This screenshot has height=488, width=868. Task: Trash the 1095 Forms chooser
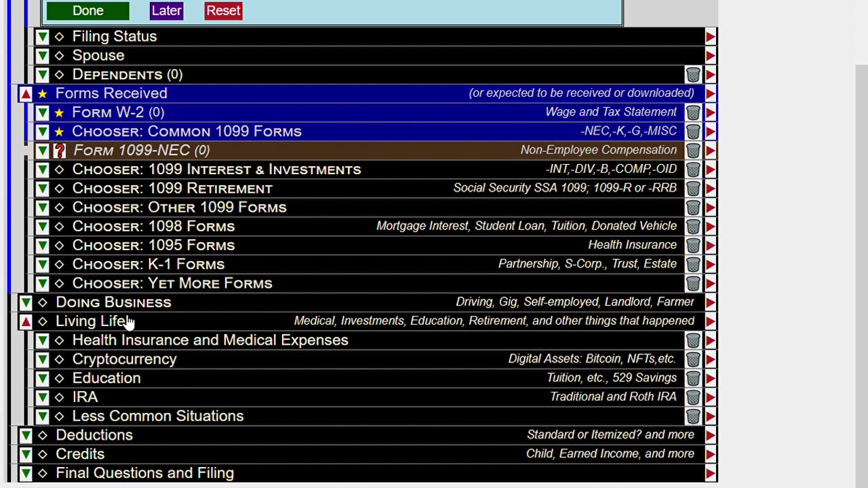[692, 245]
